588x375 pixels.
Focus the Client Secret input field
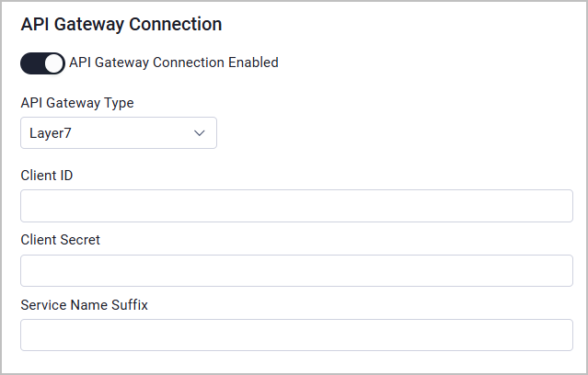click(x=296, y=270)
